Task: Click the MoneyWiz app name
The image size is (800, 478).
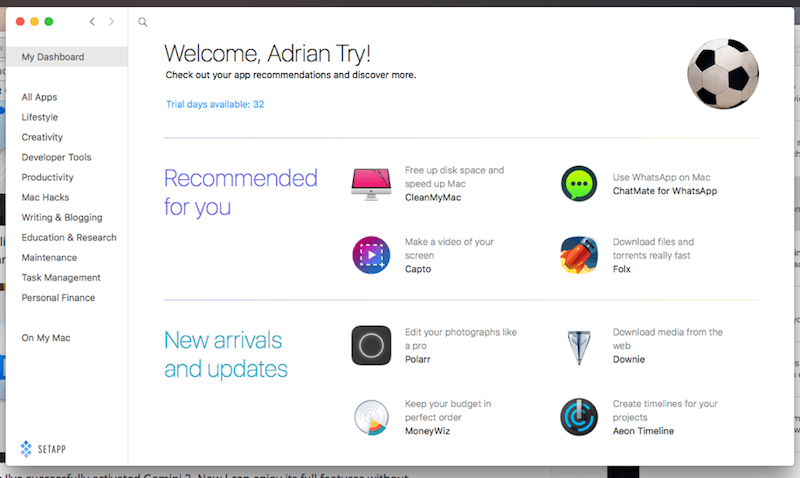Action: (428, 431)
